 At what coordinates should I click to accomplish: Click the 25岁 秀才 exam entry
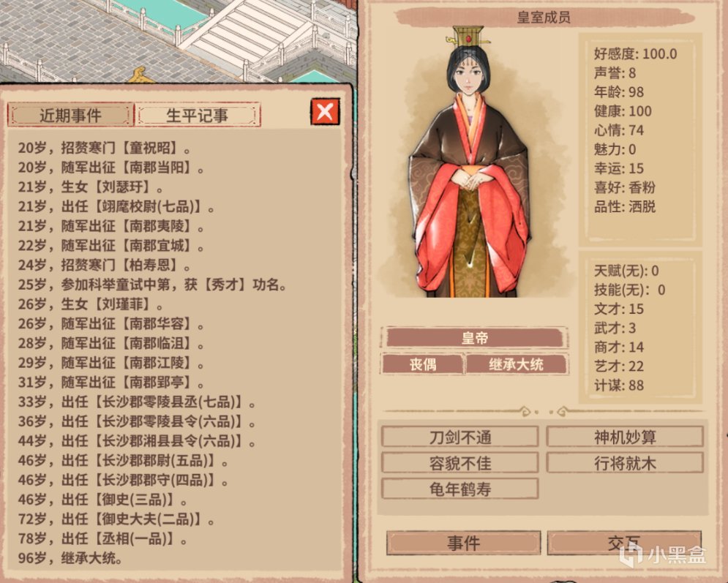pos(152,285)
